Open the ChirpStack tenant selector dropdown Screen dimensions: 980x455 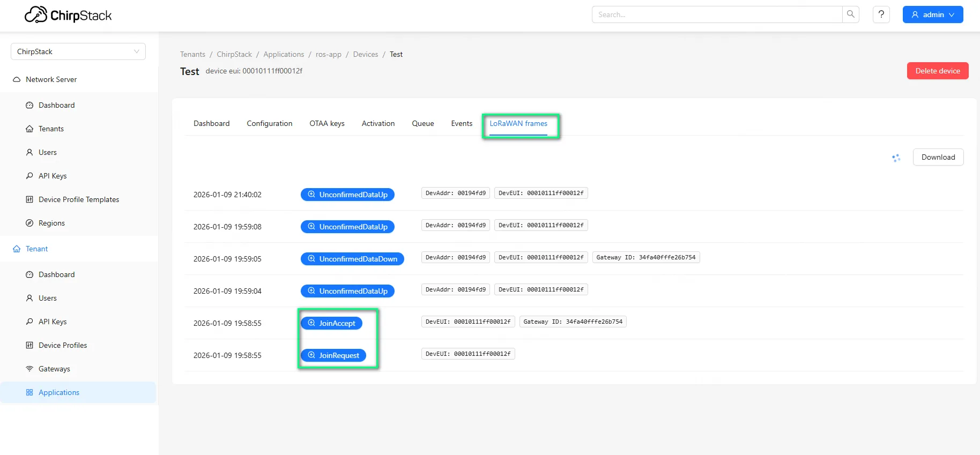click(78, 51)
